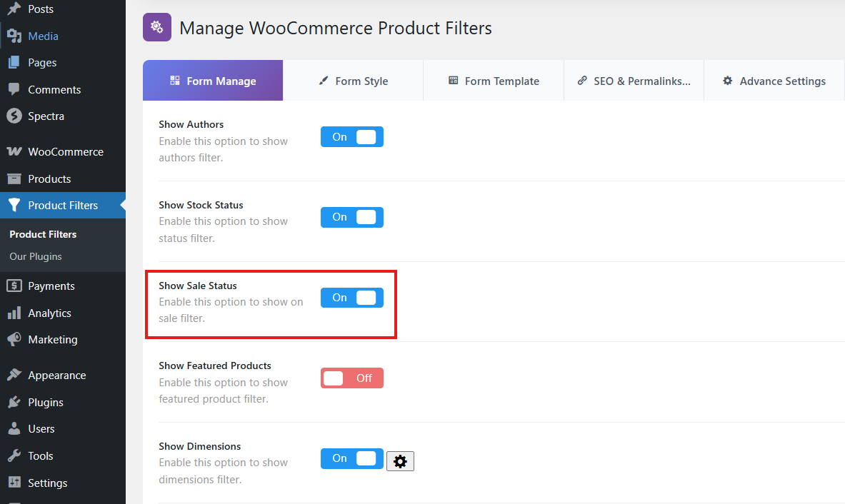Click the Products box icon
845x504 pixels.
pyautogui.click(x=14, y=178)
